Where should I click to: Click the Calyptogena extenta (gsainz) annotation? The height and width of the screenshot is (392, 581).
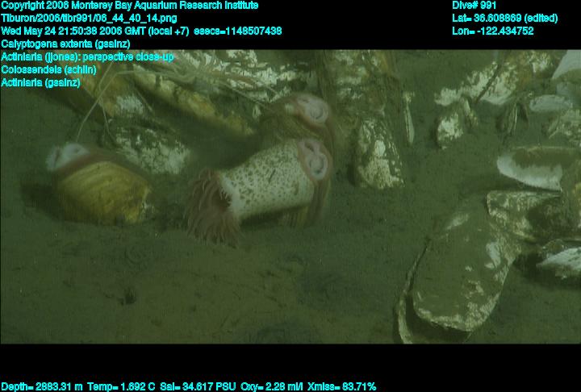(x=65, y=44)
